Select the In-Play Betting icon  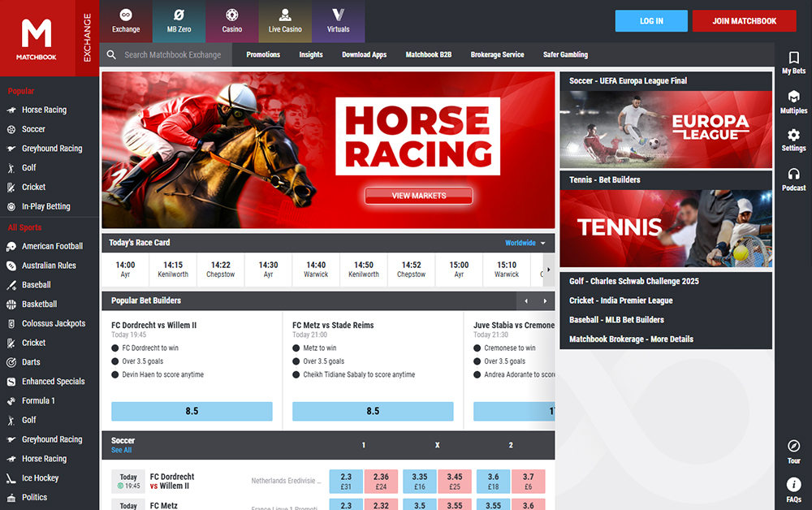(x=11, y=206)
